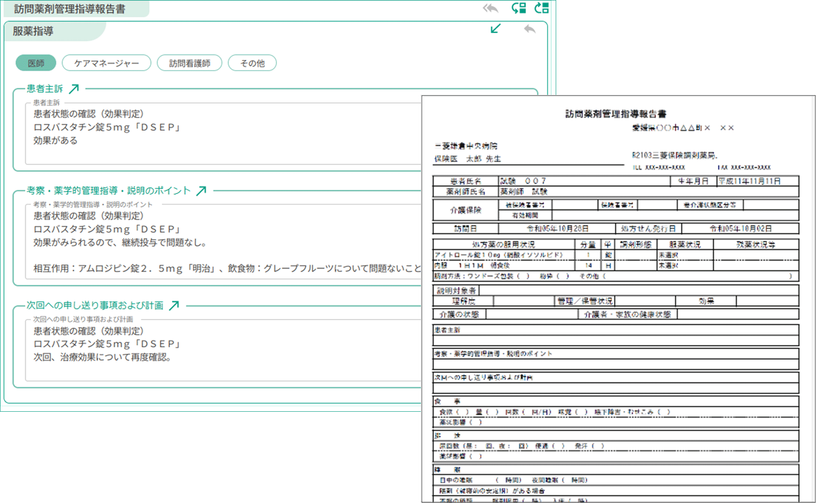The image size is (817, 504).
Task: Enable the その他 recipient option
Action: [252, 63]
